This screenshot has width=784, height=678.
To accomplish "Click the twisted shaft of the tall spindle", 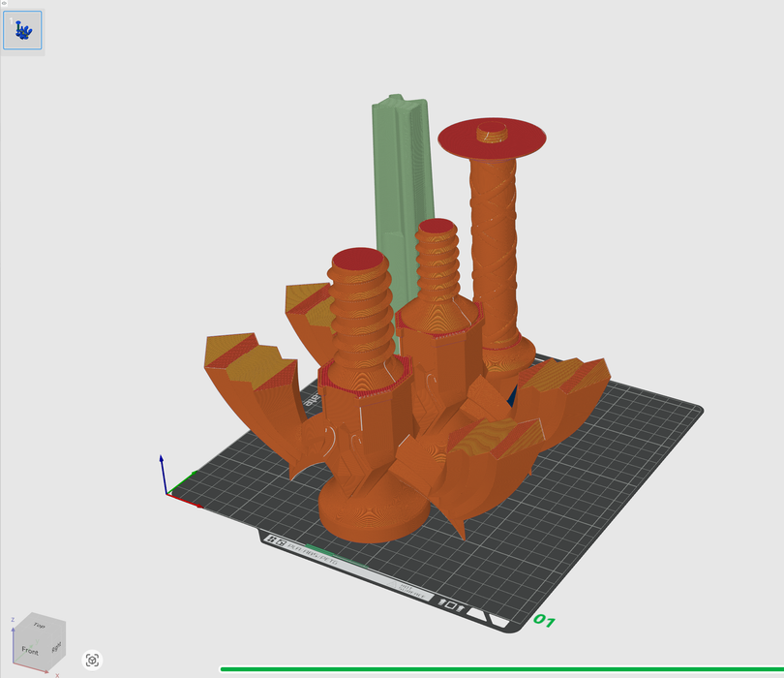I will click(x=494, y=242).
